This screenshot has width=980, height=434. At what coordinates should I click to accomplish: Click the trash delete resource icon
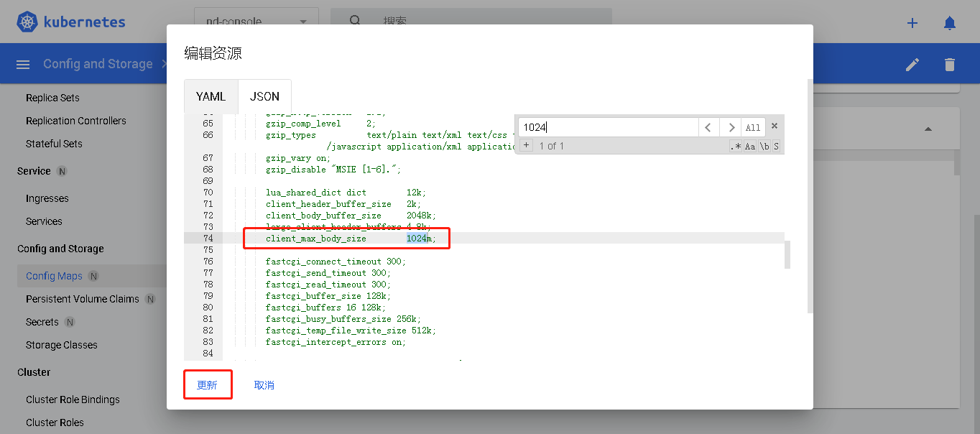(950, 65)
